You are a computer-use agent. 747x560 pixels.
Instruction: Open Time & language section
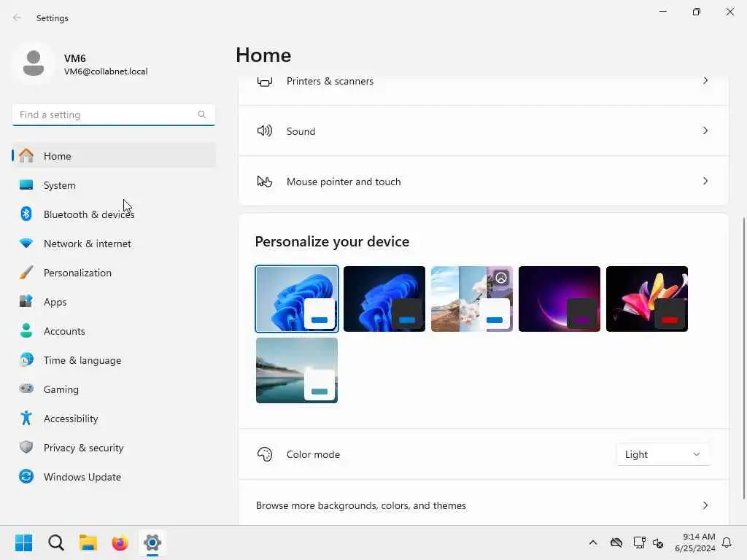click(114, 359)
